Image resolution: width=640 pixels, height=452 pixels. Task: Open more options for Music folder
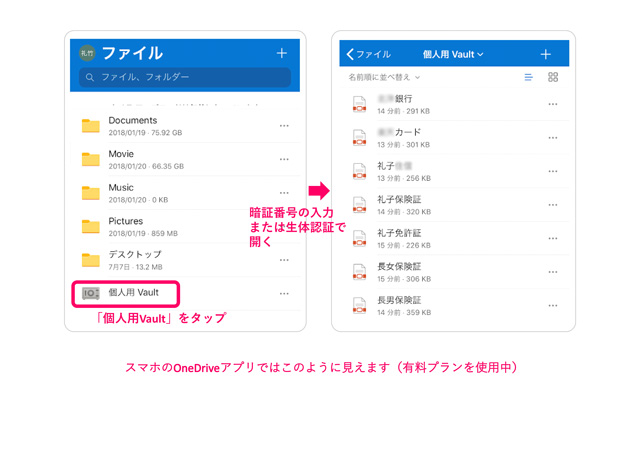point(284,193)
